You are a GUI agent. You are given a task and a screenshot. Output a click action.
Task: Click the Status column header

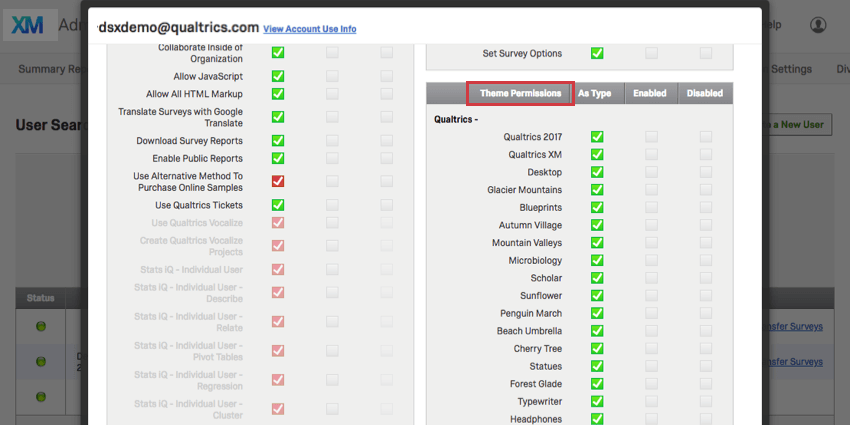click(x=41, y=298)
